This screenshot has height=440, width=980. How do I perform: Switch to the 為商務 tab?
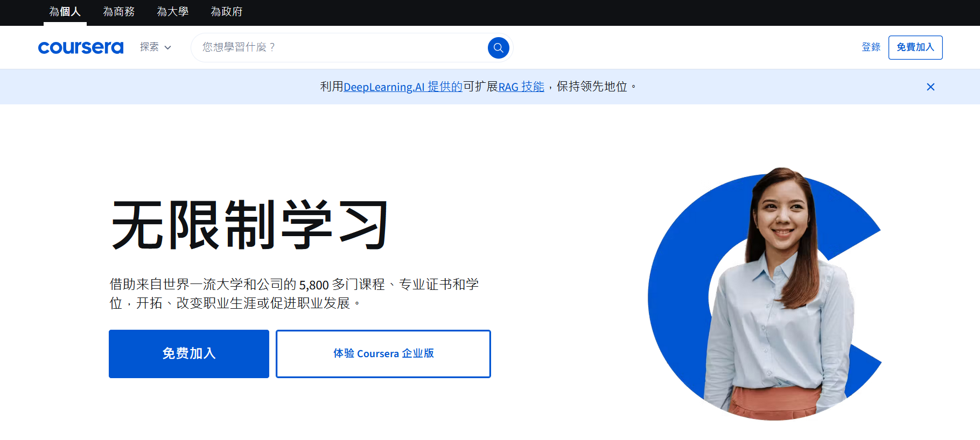[x=119, y=12]
